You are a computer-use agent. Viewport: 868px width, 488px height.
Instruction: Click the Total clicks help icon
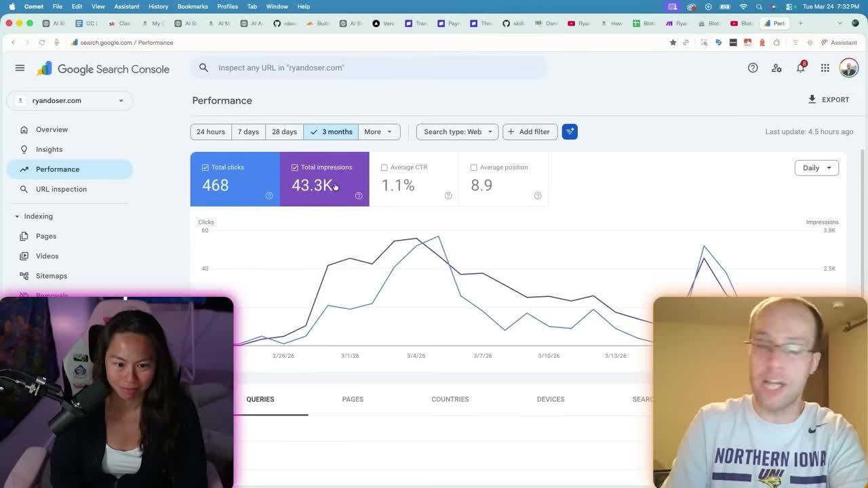(269, 196)
